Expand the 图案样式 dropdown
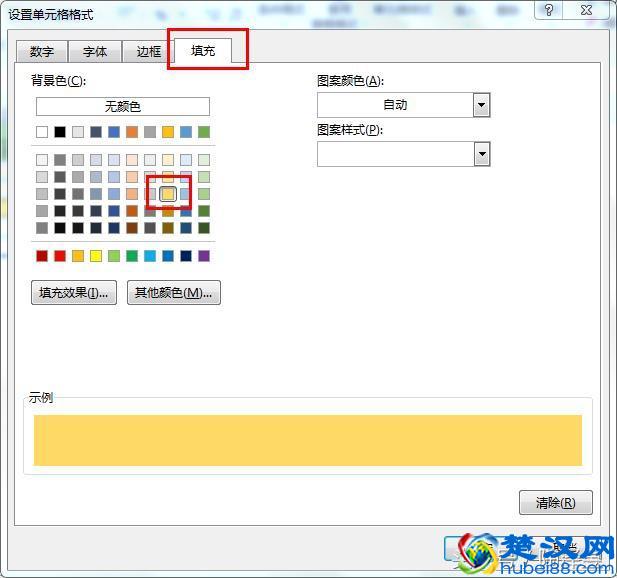 point(482,154)
